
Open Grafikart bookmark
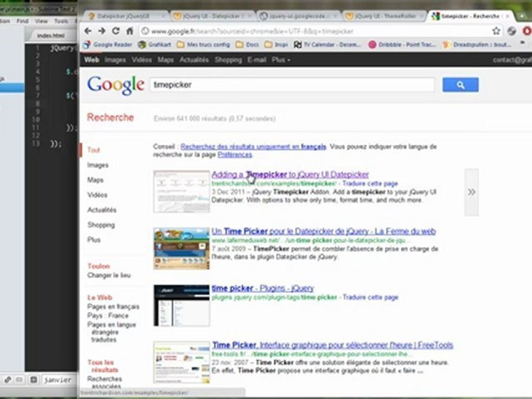155,44
